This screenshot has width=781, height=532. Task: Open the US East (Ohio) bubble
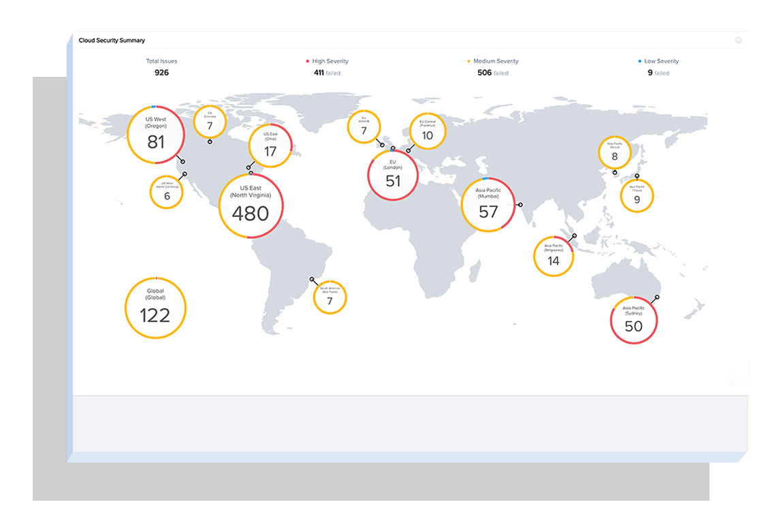coord(270,146)
